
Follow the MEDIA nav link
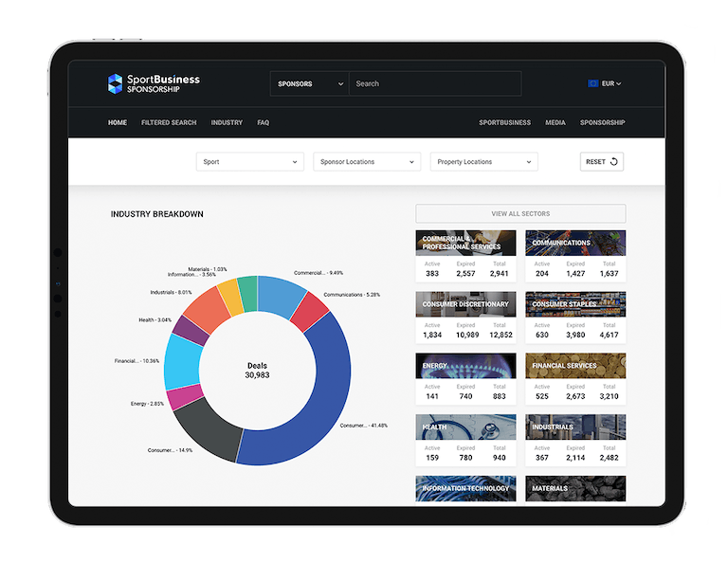pyautogui.click(x=555, y=122)
